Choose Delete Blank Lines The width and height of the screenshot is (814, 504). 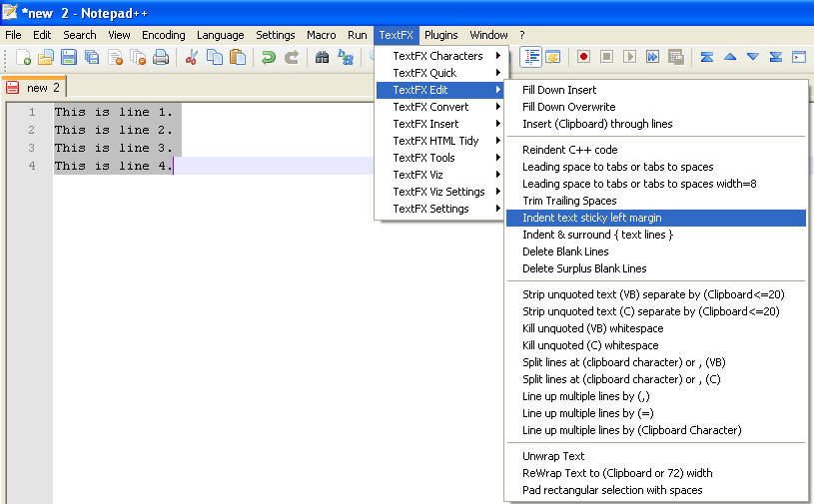(656, 252)
